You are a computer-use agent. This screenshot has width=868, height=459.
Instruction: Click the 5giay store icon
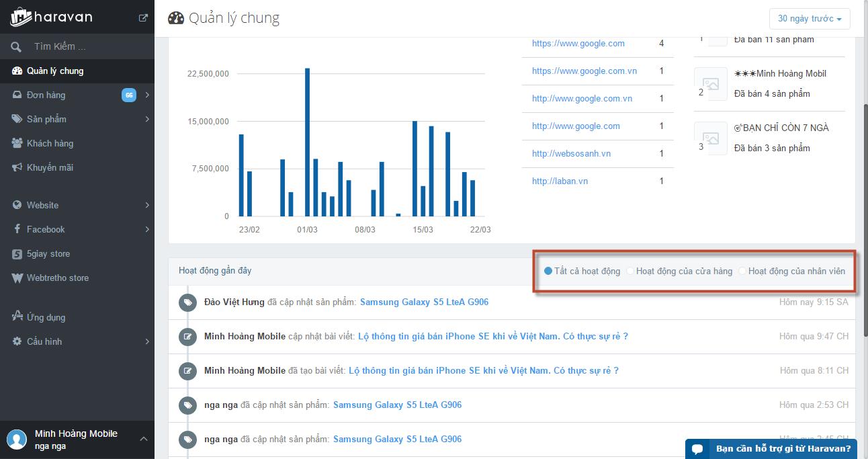point(17,253)
